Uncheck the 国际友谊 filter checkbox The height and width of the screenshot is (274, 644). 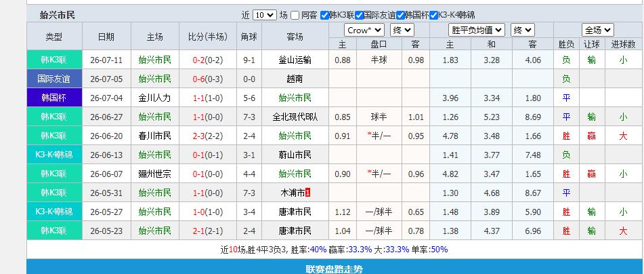(x=360, y=15)
